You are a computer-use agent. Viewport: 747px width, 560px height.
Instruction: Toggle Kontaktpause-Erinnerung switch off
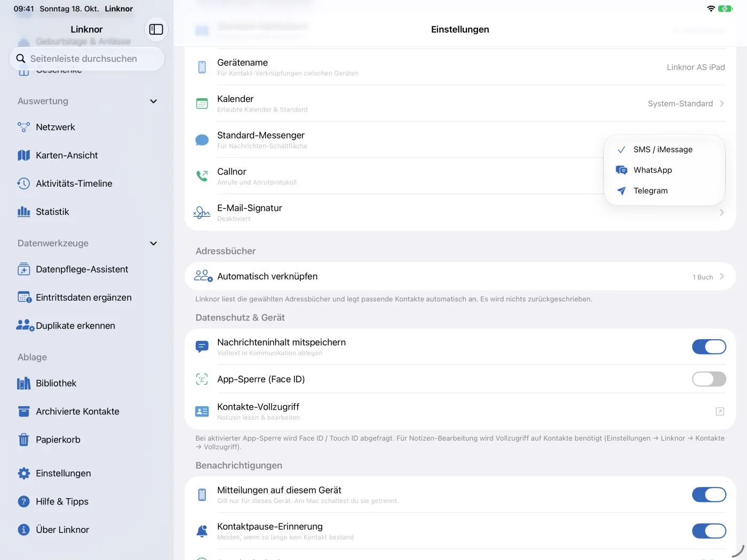[x=709, y=531]
